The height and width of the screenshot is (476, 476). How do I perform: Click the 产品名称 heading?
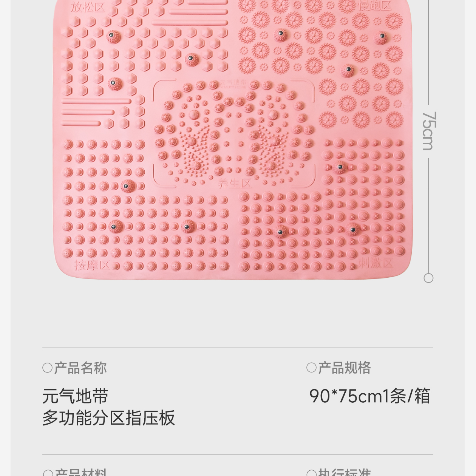[x=80, y=368]
